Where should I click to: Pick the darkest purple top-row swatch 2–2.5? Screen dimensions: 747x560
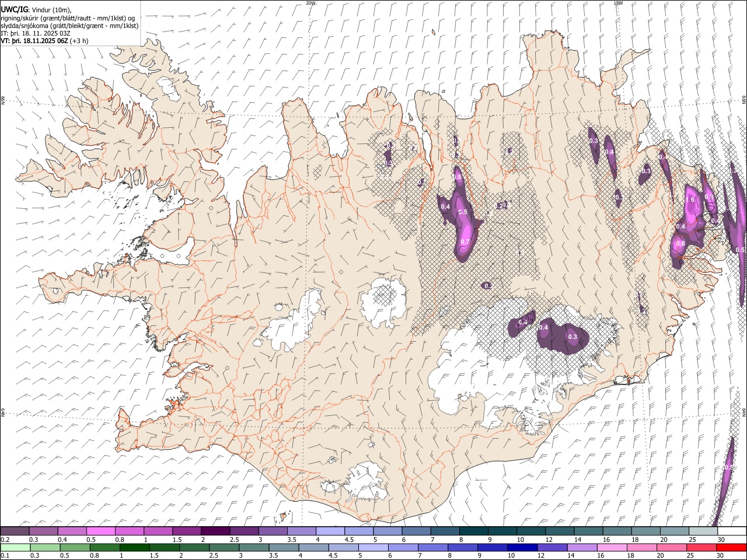pyautogui.click(x=215, y=531)
